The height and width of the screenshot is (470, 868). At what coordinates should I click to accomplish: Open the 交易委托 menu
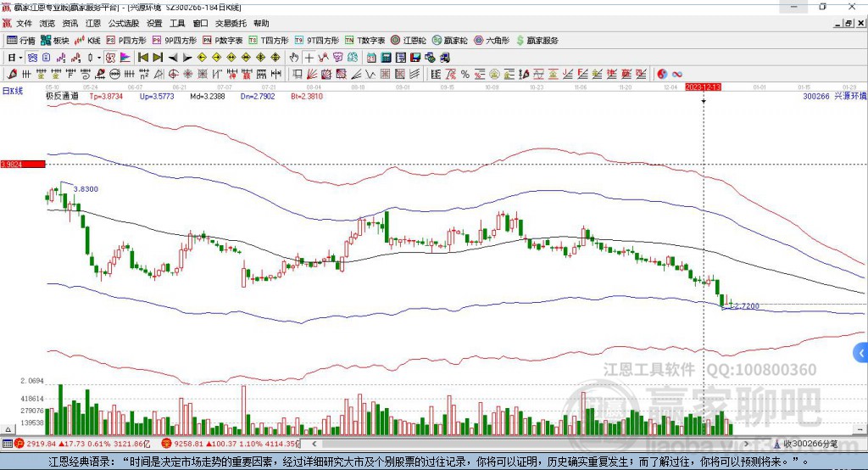point(231,23)
